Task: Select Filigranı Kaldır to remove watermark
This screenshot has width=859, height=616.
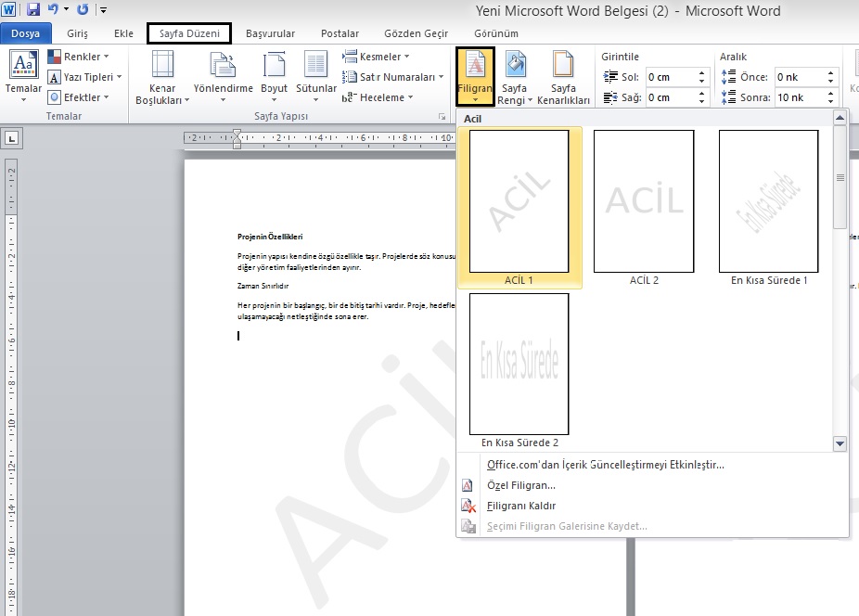Action: pyautogui.click(x=520, y=506)
